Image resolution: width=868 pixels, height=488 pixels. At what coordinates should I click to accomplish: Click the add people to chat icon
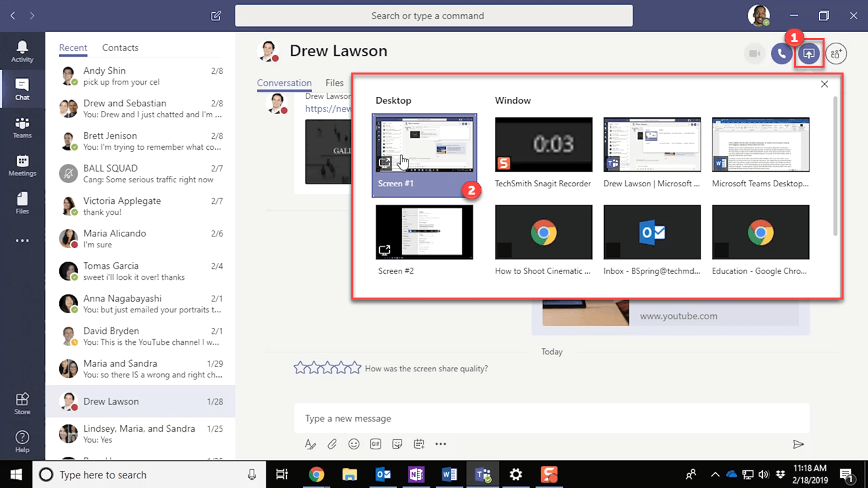[836, 54]
